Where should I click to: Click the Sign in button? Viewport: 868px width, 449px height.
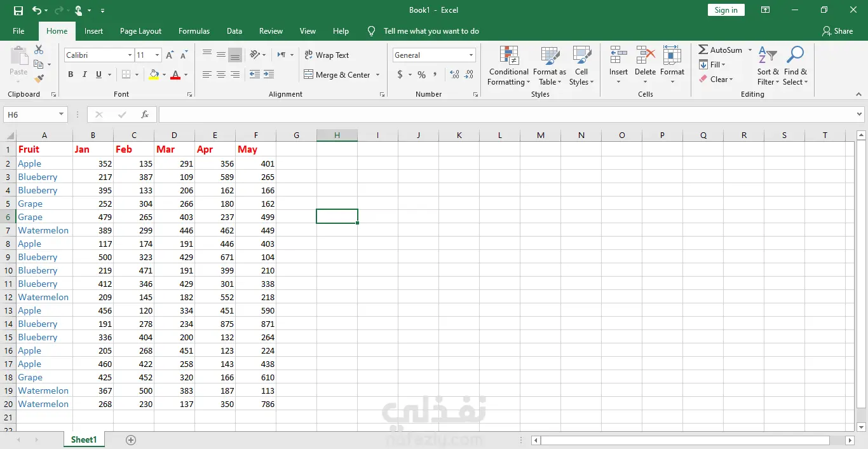coord(726,10)
